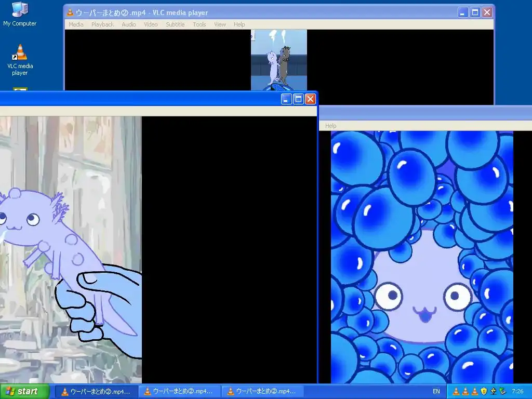This screenshot has width=532, height=399.
Task: Open the Tools menu
Action: 199,24
